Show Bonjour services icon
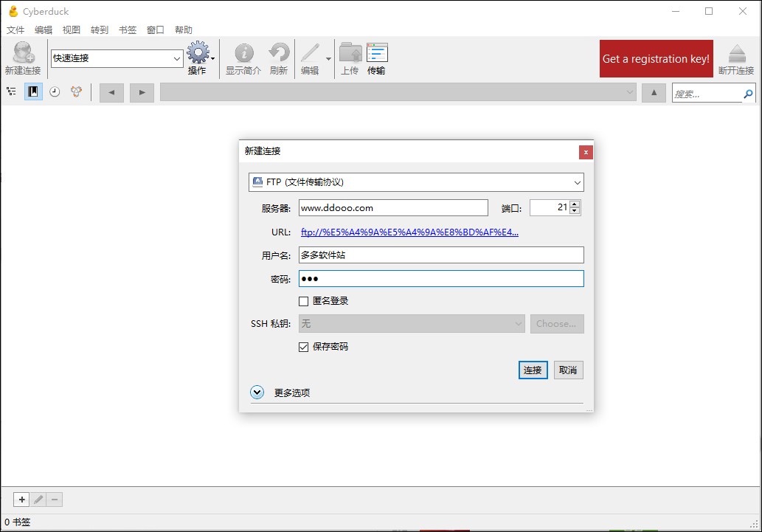This screenshot has height=532, width=762. [76, 91]
